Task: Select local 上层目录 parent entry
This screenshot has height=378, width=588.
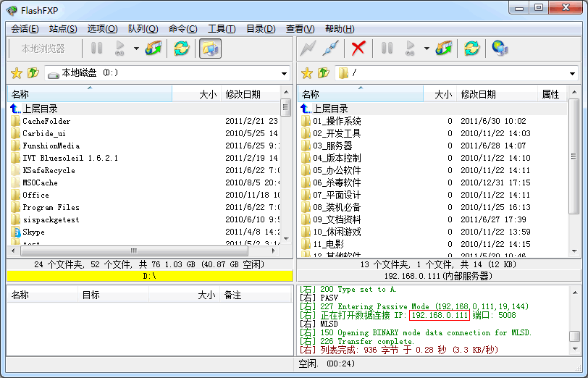Action: tap(144, 109)
